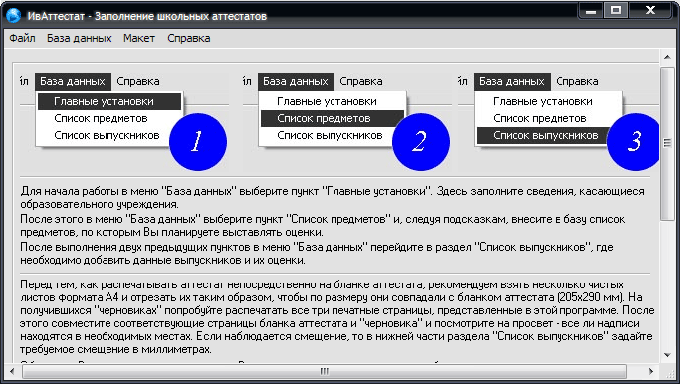
Task: Click highlighted "Главные установки" in first illustration
Action: 109,102
